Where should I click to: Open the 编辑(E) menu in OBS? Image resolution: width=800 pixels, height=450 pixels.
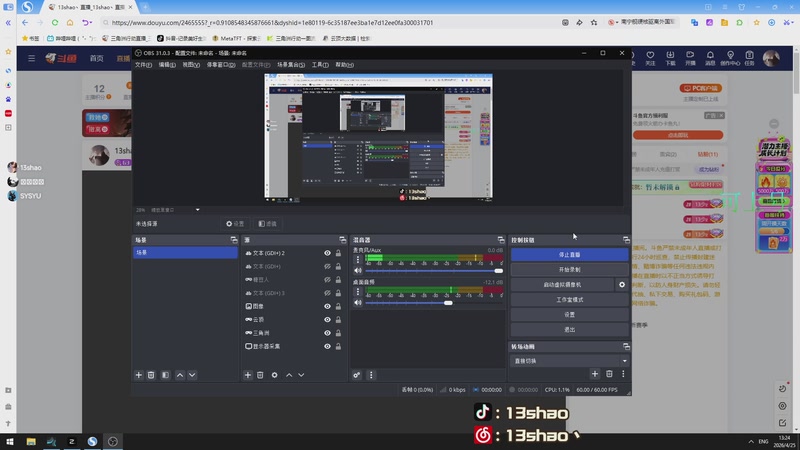(167, 65)
